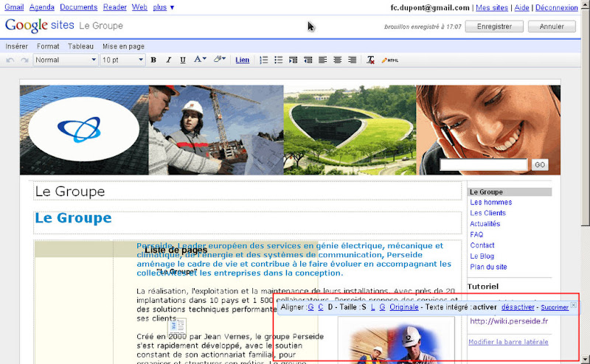Open 'Les hommes' sidebar link
Image resolution: width=590 pixels, height=364 pixels.
tap(490, 203)
